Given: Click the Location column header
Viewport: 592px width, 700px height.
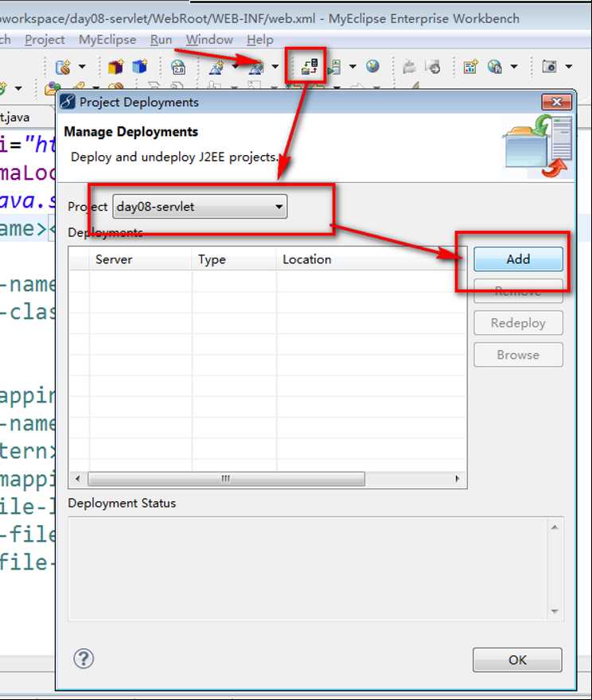Looking at the screenshot, I should [371, 259].
